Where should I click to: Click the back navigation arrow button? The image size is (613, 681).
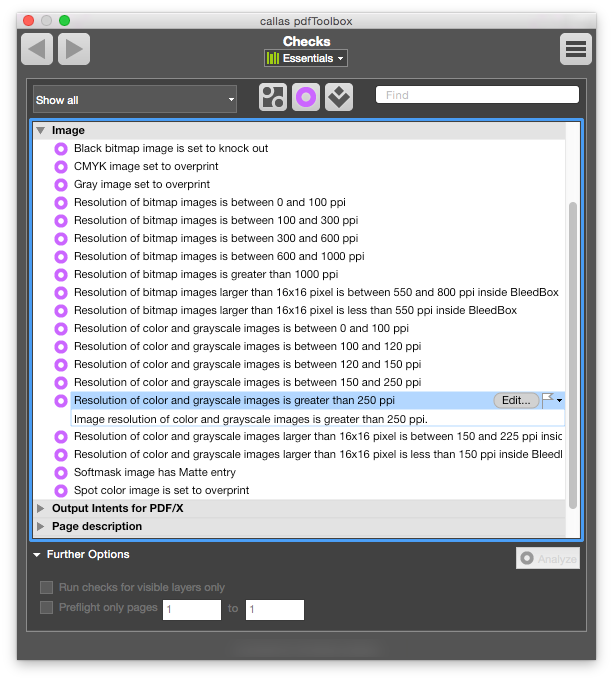(x=37, y=49)
